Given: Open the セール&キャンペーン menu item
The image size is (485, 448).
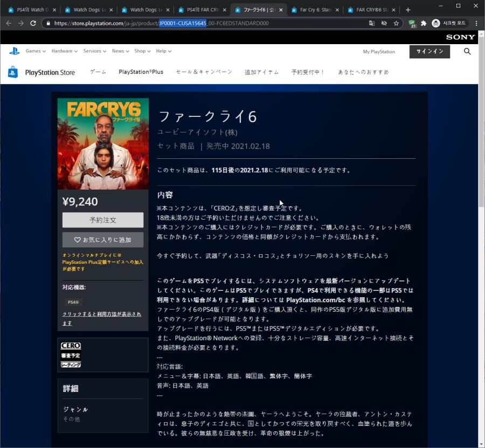Looking at the screenshot, I should click(204, 72).
